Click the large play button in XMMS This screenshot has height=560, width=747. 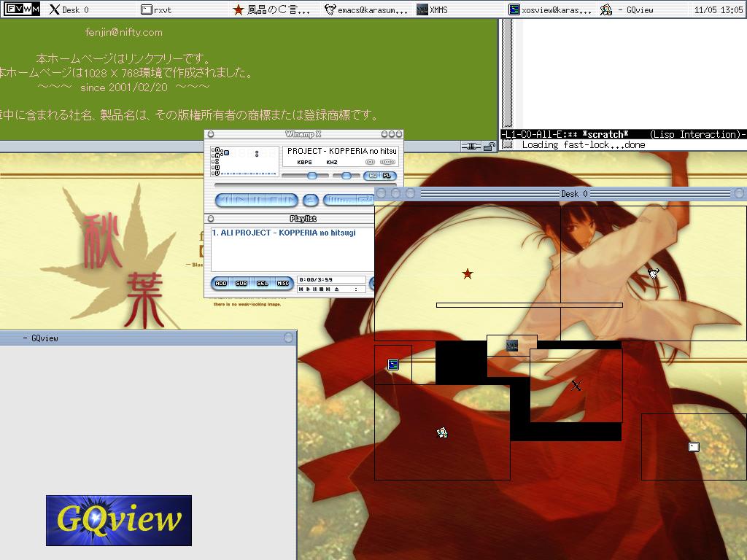tap(241, 200)
